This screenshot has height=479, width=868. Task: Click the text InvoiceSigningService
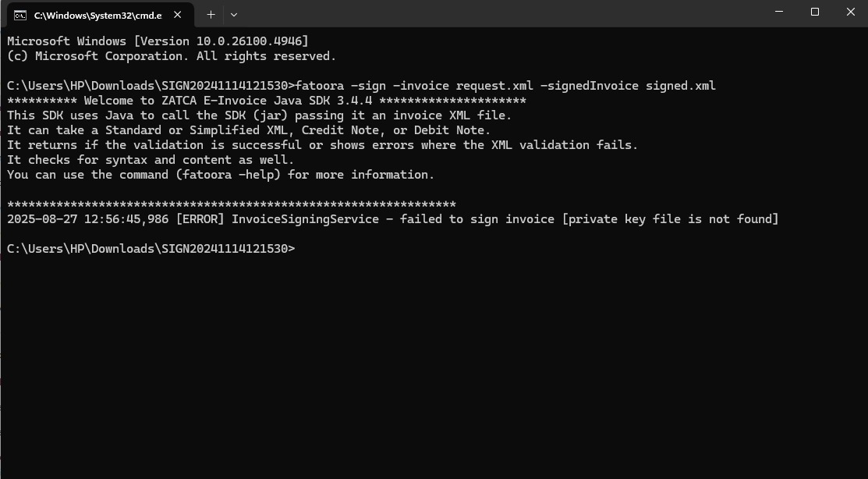305,219
